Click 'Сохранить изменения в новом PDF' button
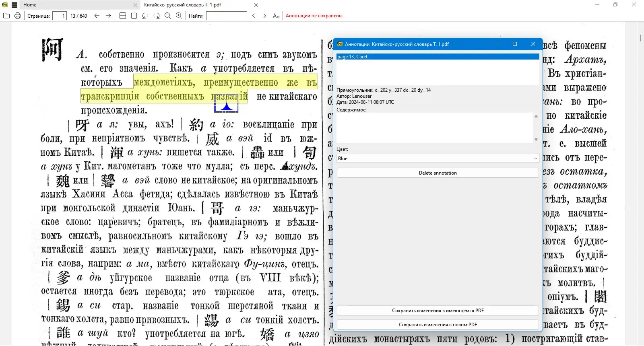 [438, 325]
